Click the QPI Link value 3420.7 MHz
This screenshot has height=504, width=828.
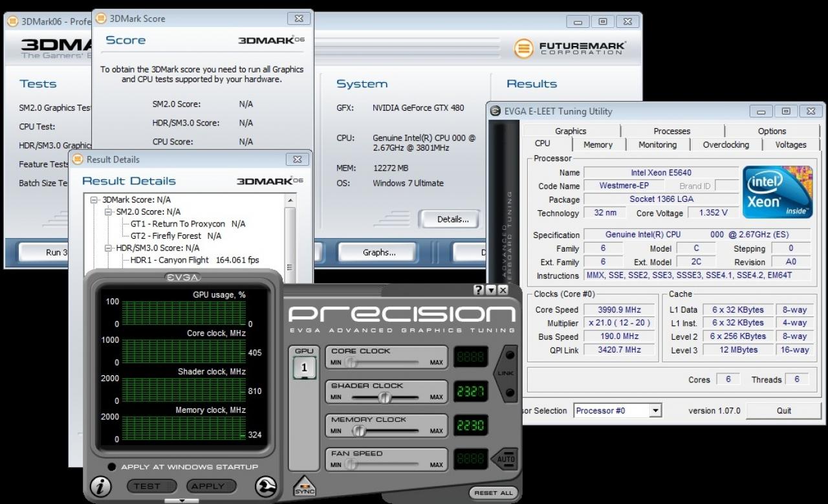(x=620, y=349)
